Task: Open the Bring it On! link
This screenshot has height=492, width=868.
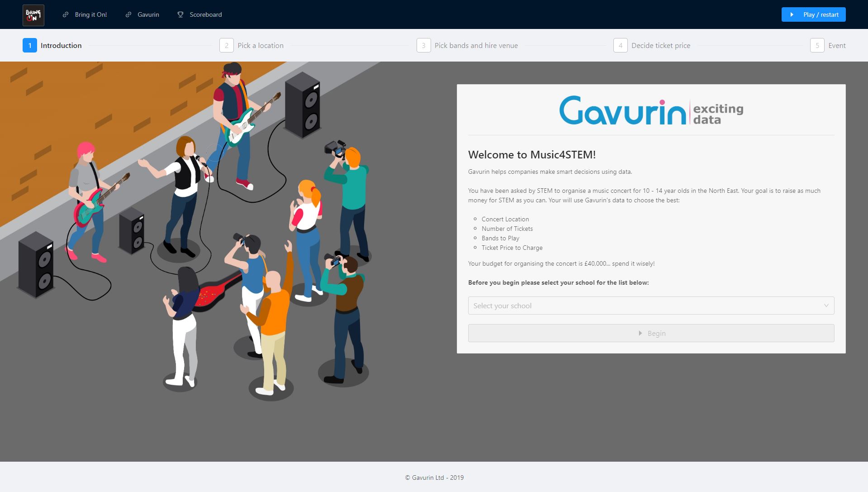Action: (x=85, y=14)
